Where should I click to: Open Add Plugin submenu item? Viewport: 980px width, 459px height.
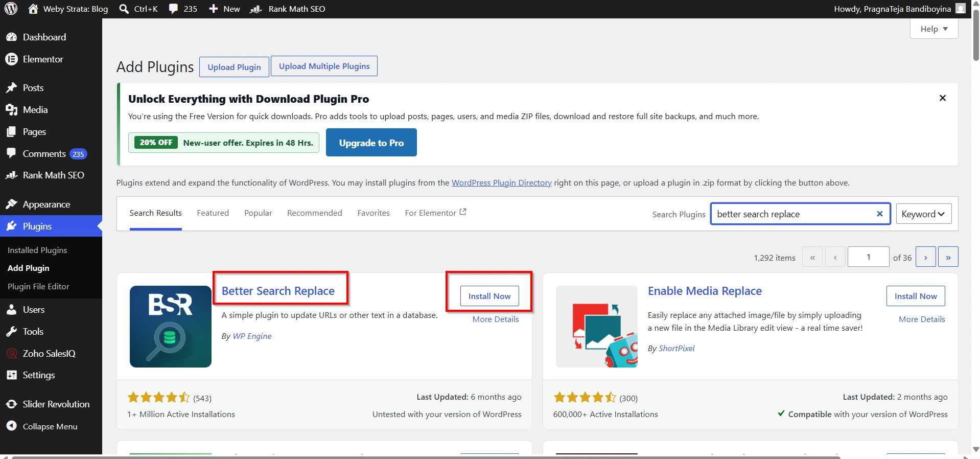tap(29, 268)
